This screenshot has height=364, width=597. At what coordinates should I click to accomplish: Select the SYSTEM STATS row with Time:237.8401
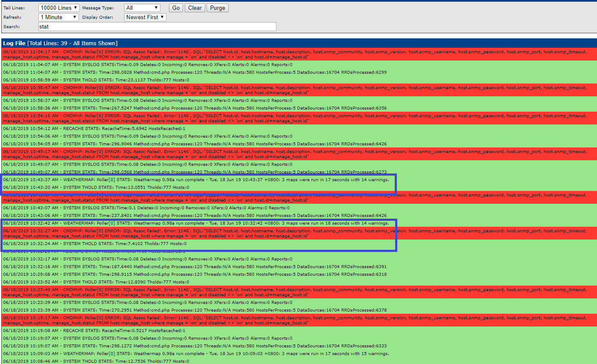[x=298, y=216]
